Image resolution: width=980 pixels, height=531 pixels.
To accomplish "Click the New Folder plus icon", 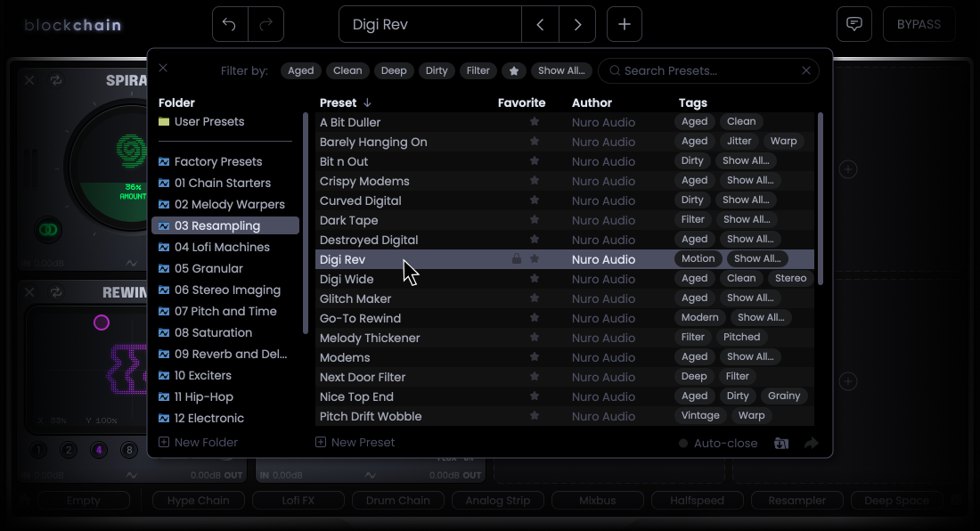I will click(164, 442).
